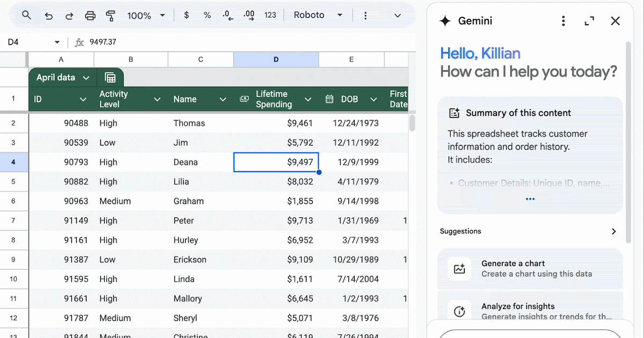The width and height of the screenshot is (644, 338).
Task: Click the cell reference Name box
Action: 31,42
